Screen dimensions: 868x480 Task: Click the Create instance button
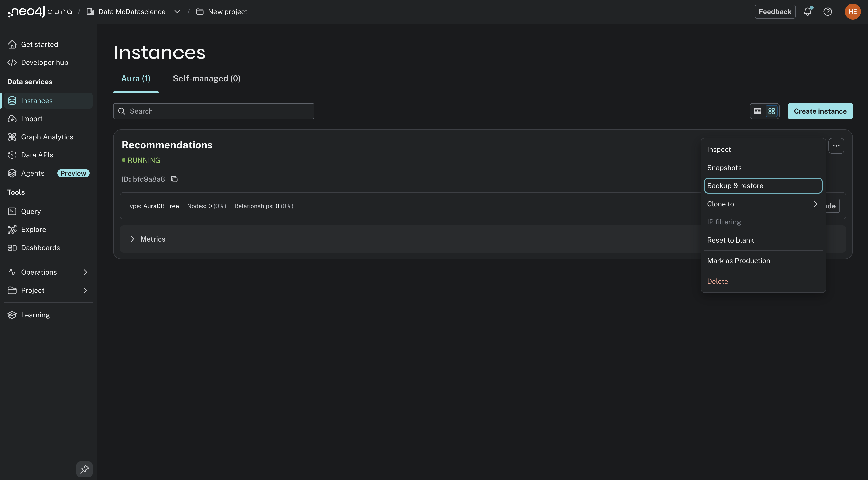click(x=820, y=111)
